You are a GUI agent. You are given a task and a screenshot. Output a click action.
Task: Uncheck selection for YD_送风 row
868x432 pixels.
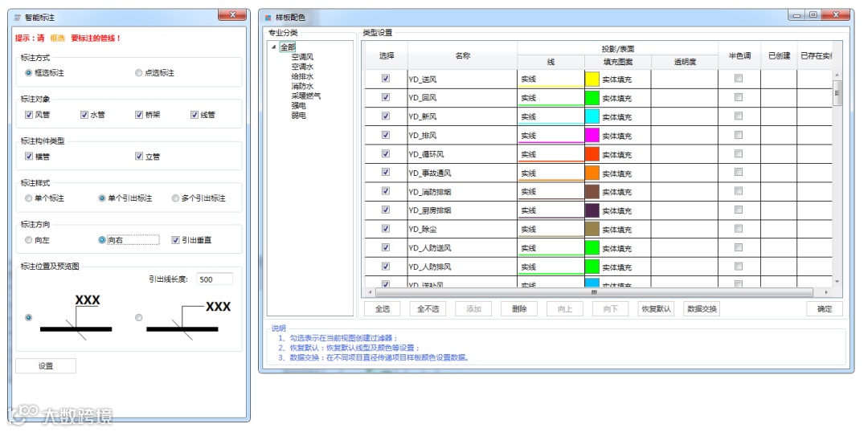click(386, 79)
